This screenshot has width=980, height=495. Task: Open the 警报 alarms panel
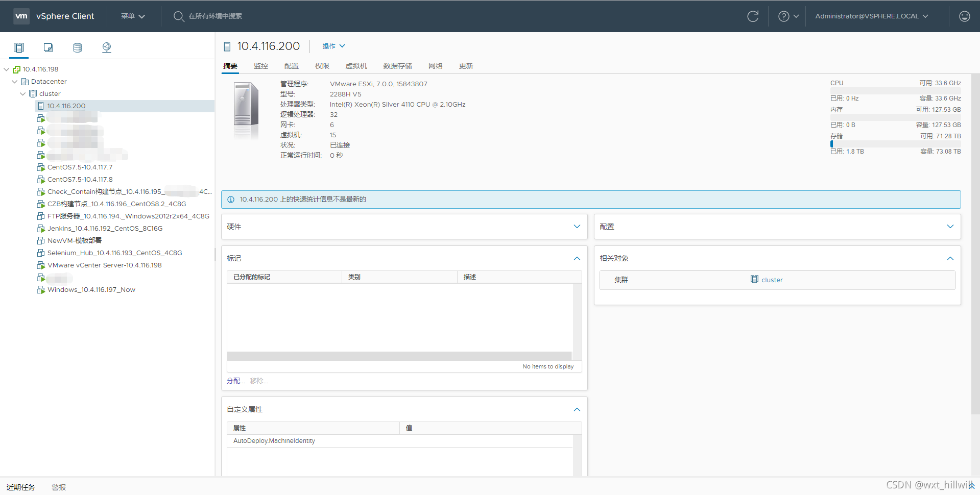click(x=59, y=488)
